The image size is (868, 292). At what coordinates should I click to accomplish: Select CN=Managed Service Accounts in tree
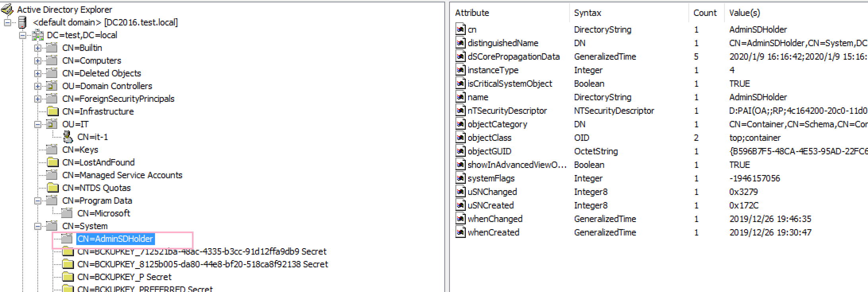pos(122,175)
